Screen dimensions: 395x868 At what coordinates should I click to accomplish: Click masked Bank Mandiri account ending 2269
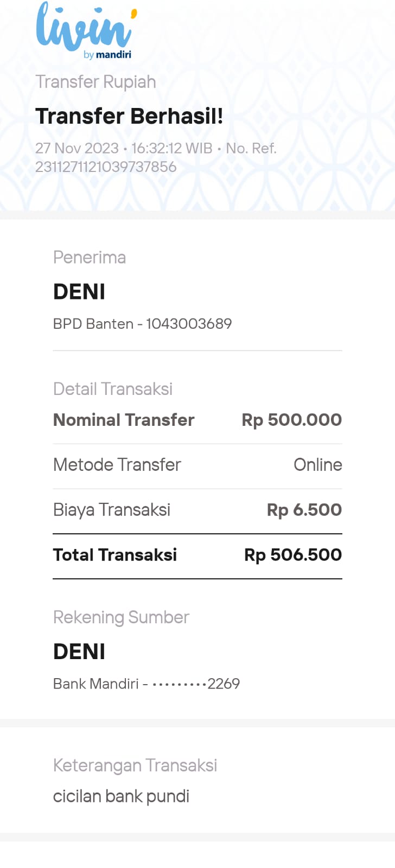(x=146, y=684)
